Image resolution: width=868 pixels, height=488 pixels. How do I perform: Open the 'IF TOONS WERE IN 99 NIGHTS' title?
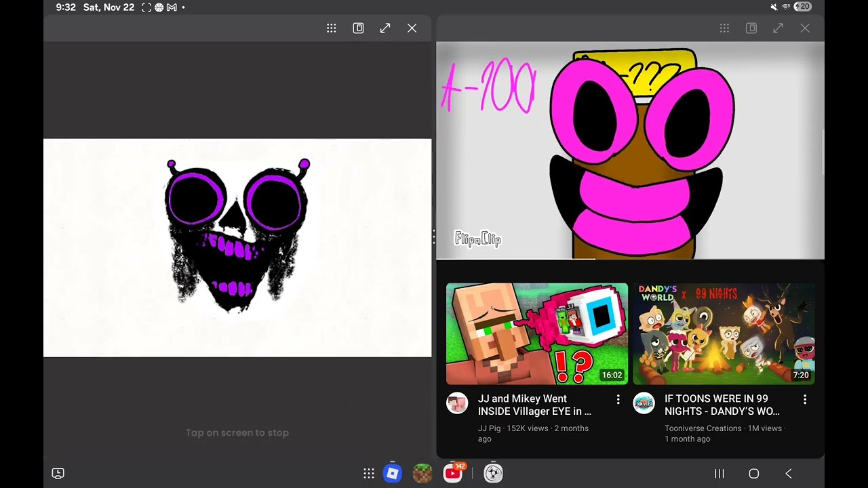[722, 405]
